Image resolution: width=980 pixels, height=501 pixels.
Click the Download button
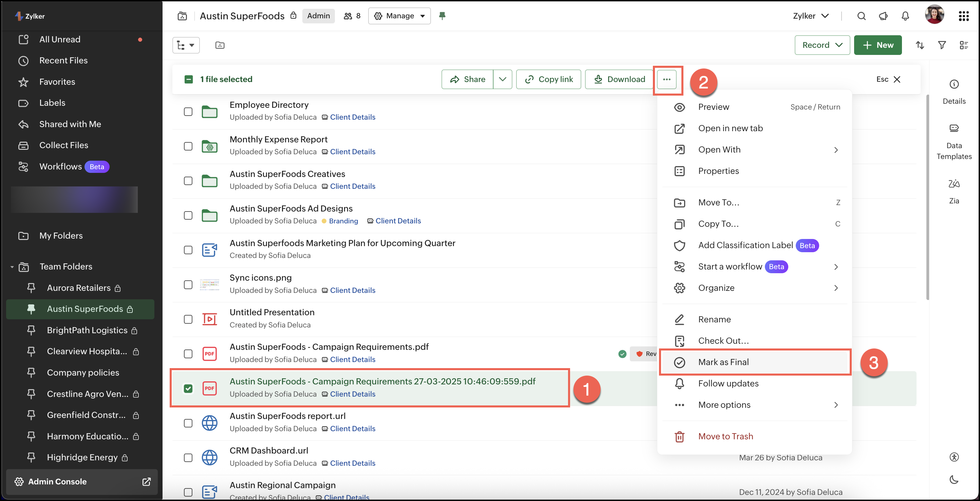pyautogui.click(x=619, y=79)
